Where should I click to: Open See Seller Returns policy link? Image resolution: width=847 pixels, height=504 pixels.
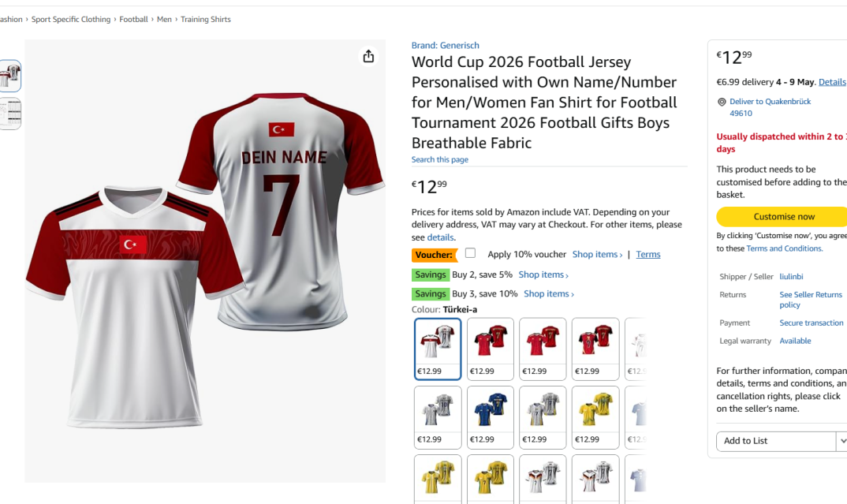[x=811, y=299]
